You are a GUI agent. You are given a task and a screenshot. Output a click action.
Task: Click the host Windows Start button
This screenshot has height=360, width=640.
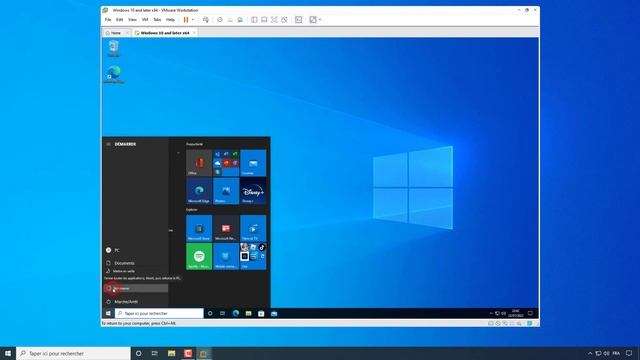8,353
